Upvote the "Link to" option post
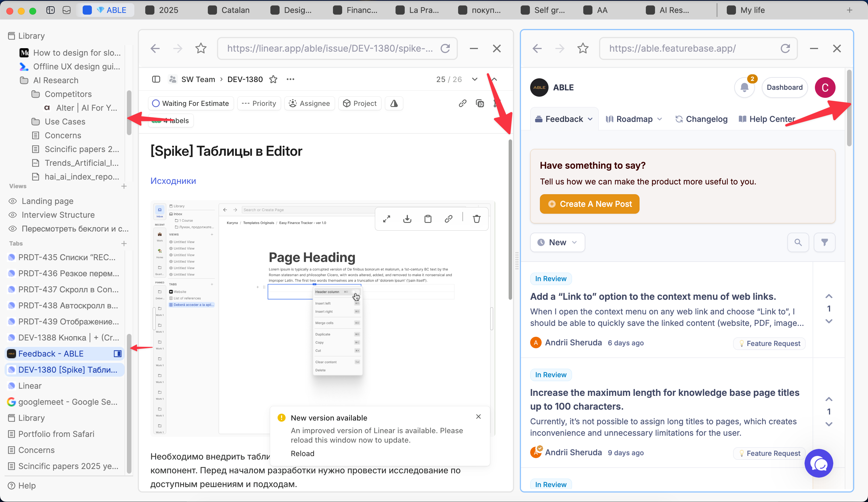 [829, 296]
